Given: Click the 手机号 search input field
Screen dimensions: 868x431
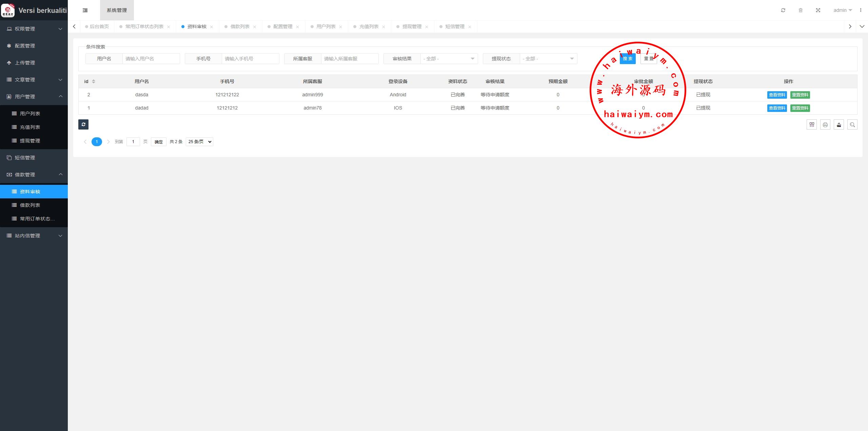Looking at the screenshot, I should point(250,59).
